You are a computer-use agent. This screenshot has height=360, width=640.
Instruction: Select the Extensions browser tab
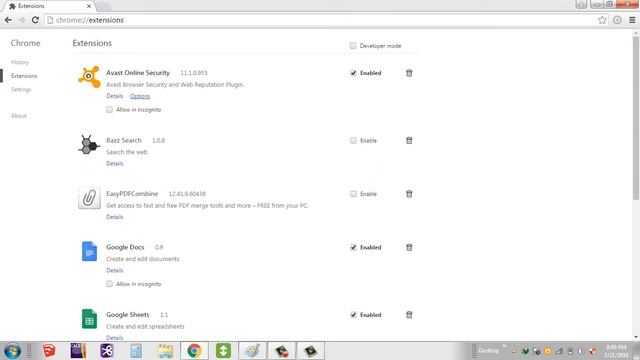49,6
